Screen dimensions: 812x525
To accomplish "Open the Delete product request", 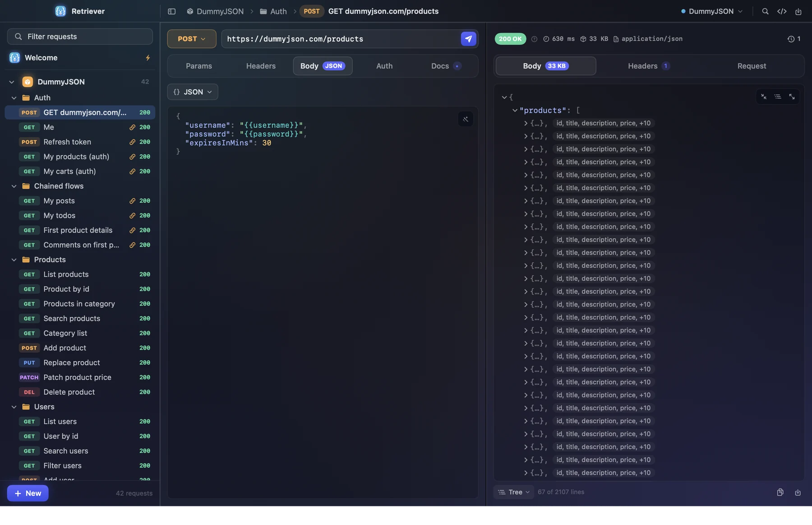I will pyautogui.click(x=80, y=392).
